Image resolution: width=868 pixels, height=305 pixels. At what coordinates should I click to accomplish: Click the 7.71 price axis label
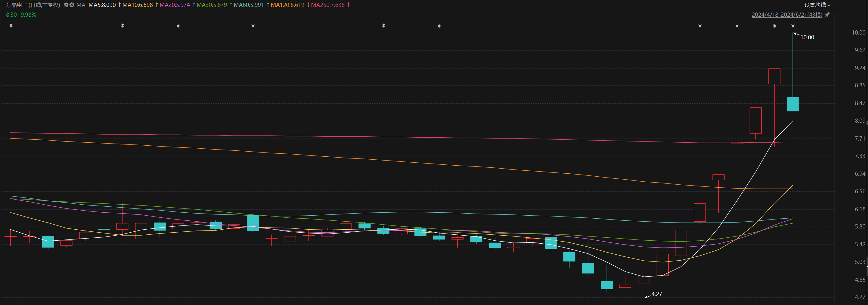pyautogui.click(x=860, y=139)
